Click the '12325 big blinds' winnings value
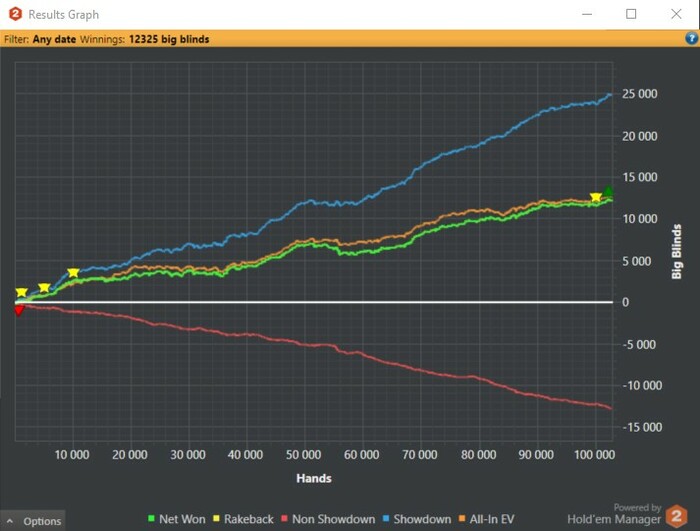Viewport: 700px width, 531px height. pyautogui.click(x=169, y=39)
